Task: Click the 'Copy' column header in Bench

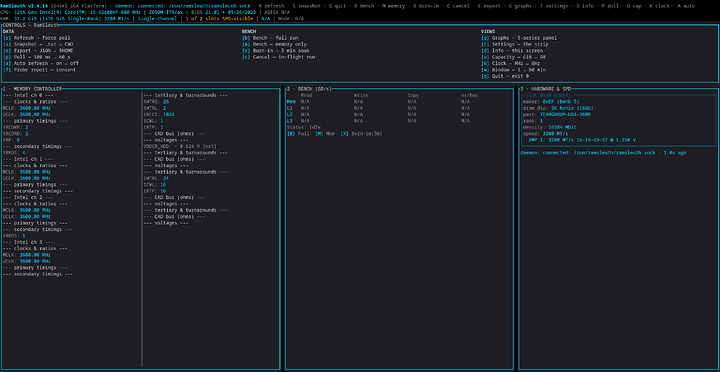Action: tap(413, 95)
